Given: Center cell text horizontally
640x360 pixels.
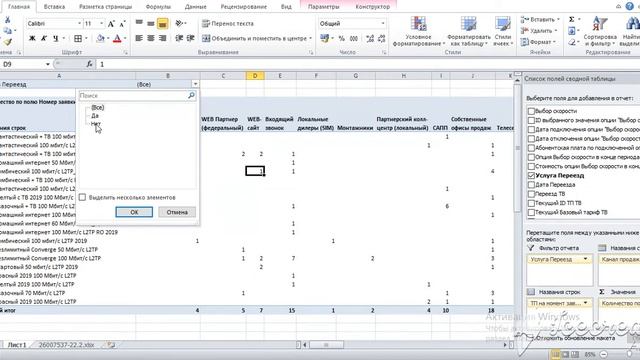Looking at the screenshot, I should coord(151,38).
